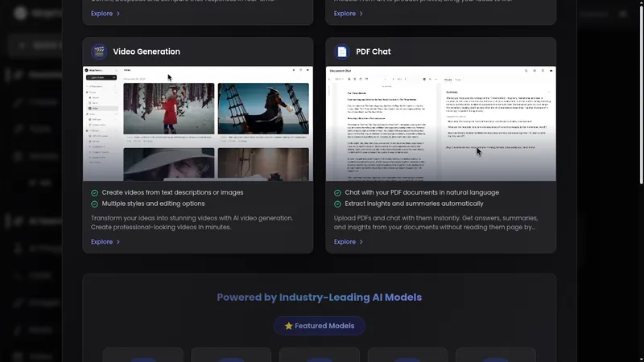Click check icon beside 'Chat with your PDF documents'
Screen dimensions: 644x362
pos(337,193)
